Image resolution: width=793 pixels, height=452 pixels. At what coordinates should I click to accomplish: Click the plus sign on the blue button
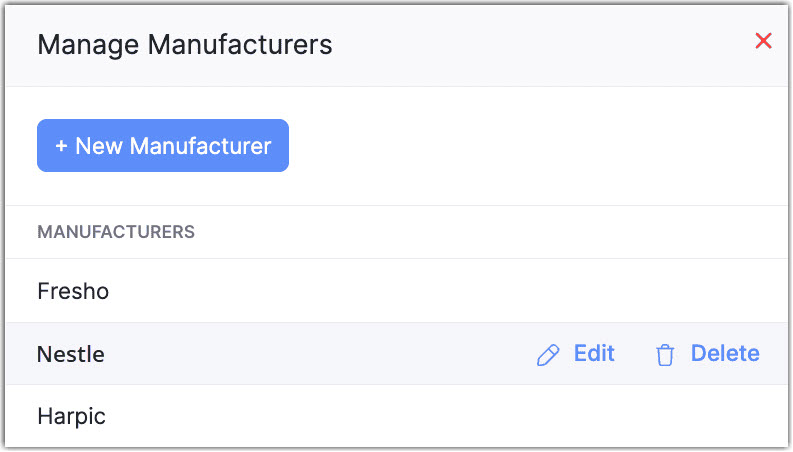[62, 146]
